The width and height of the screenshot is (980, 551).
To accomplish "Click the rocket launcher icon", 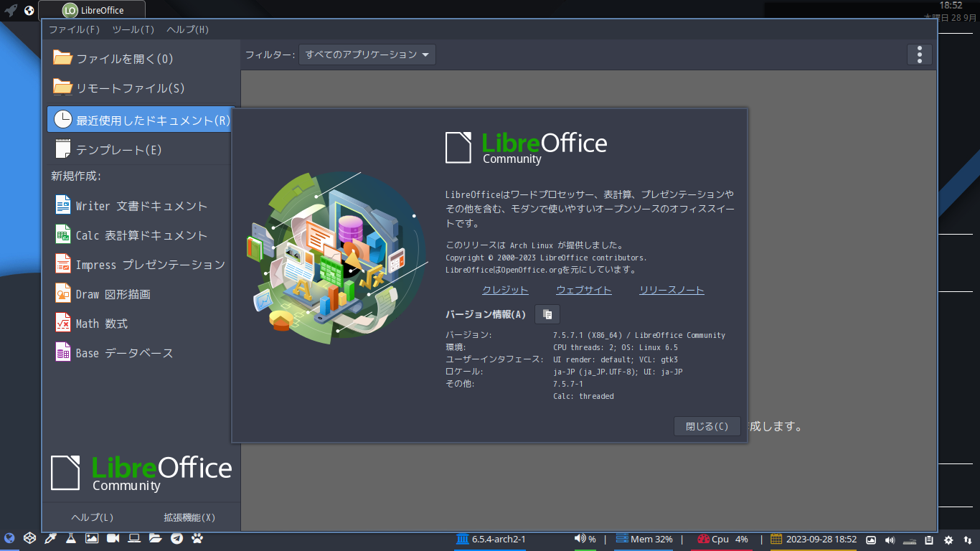I will [x=11, y=11].
